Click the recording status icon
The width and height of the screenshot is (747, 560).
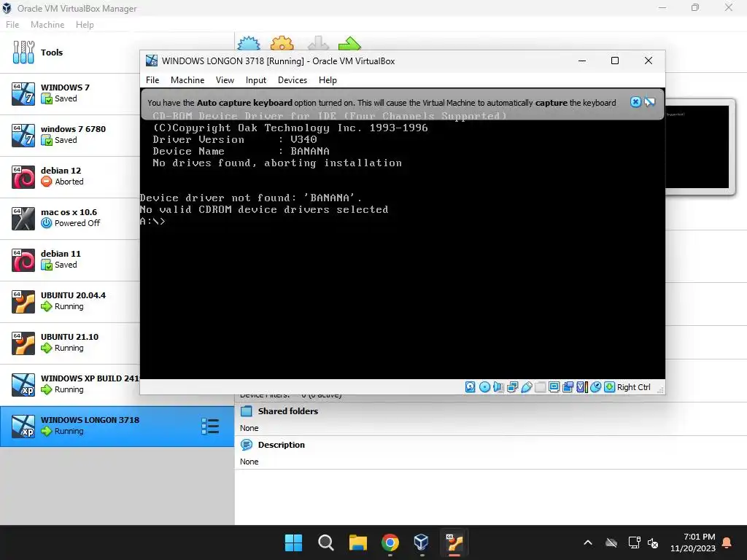tap(568, 387)
